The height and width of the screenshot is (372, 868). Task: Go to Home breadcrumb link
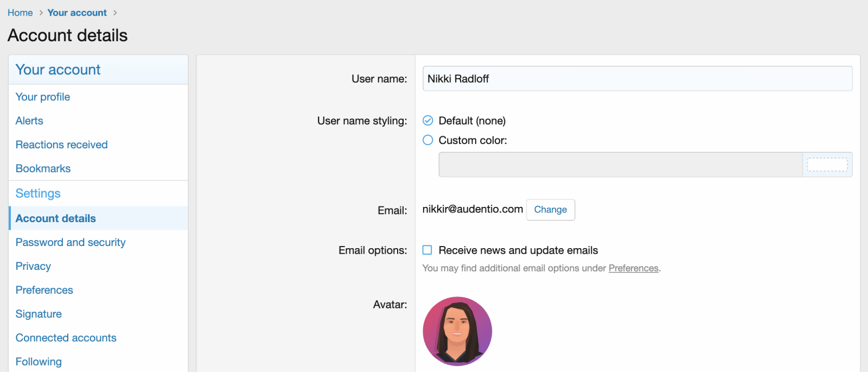pos(20,12)
